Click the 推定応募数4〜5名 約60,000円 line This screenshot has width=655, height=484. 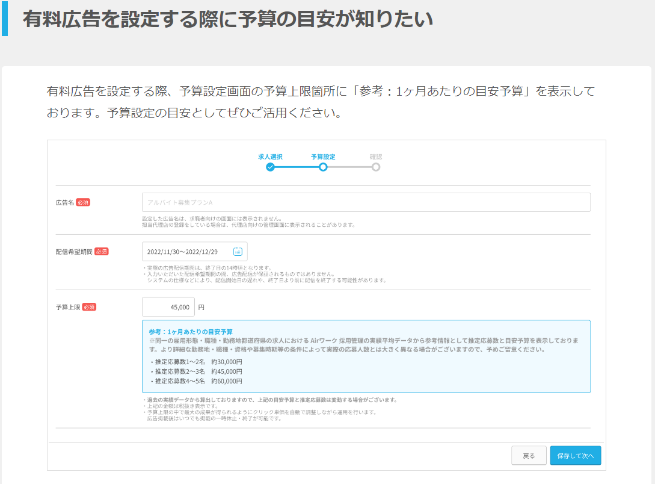click(x=190, y=381)
